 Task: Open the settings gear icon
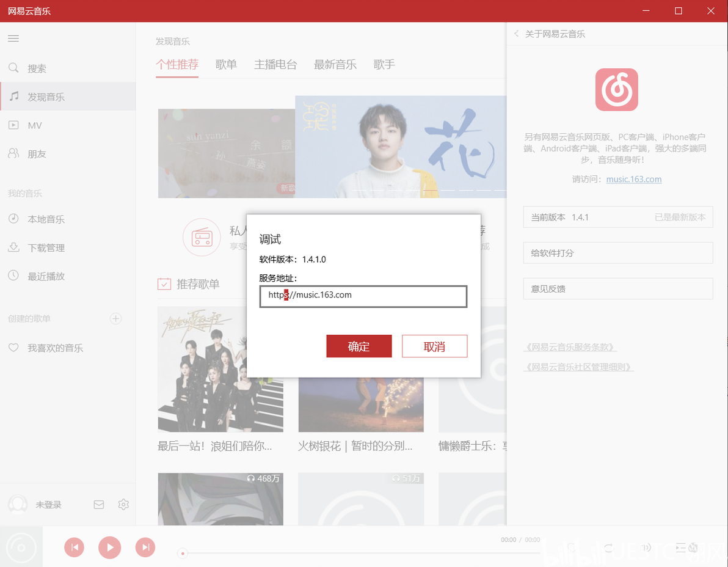tap(123, 504)
